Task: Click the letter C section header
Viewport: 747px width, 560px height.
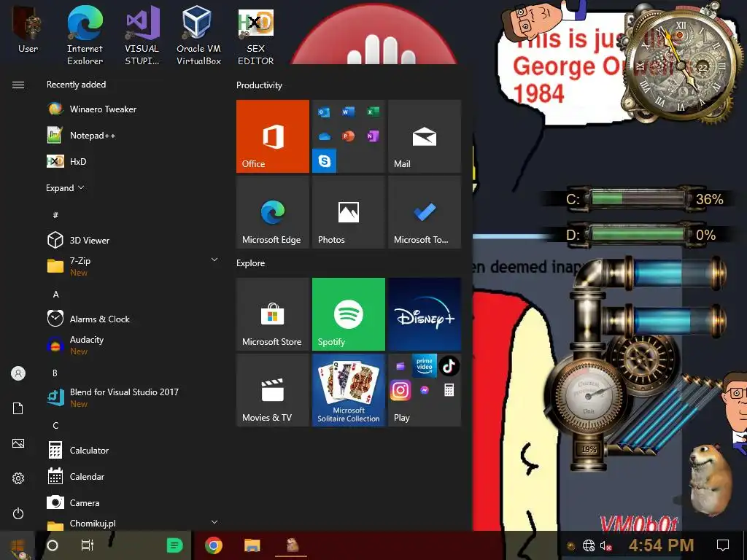Action: click(x=55, y=425)
